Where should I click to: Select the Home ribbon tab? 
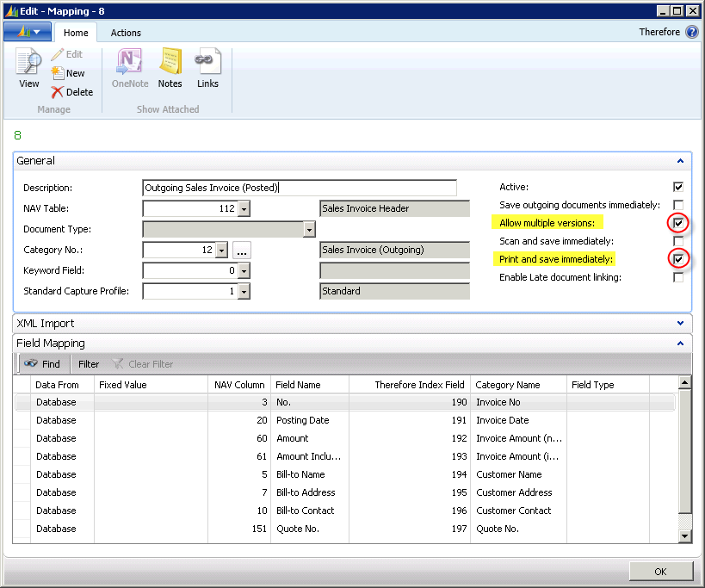(76, 33)
